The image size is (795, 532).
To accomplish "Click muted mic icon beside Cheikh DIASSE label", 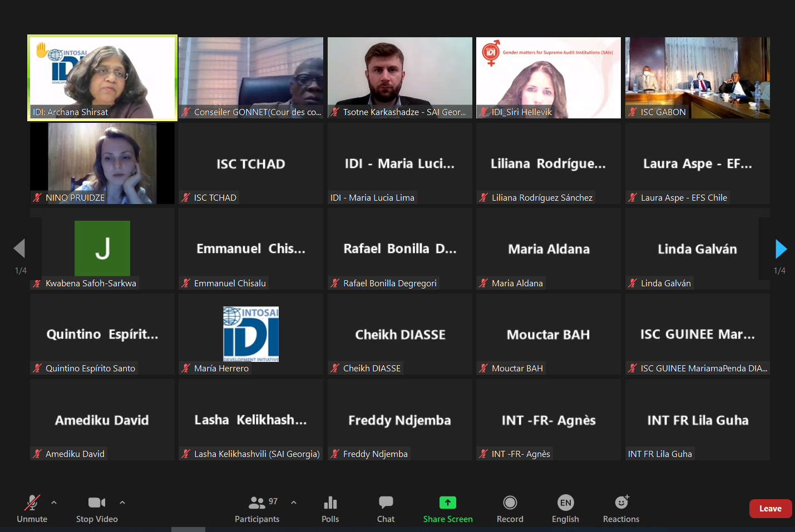I will 335,368.
